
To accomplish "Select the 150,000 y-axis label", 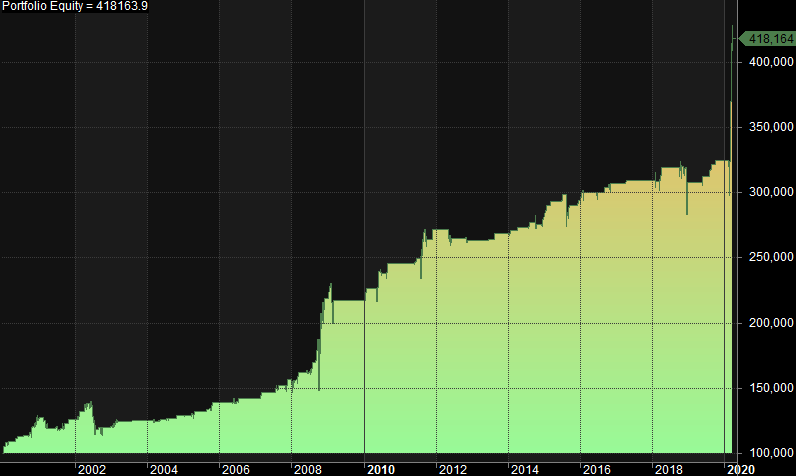I will tap(768, 388).
